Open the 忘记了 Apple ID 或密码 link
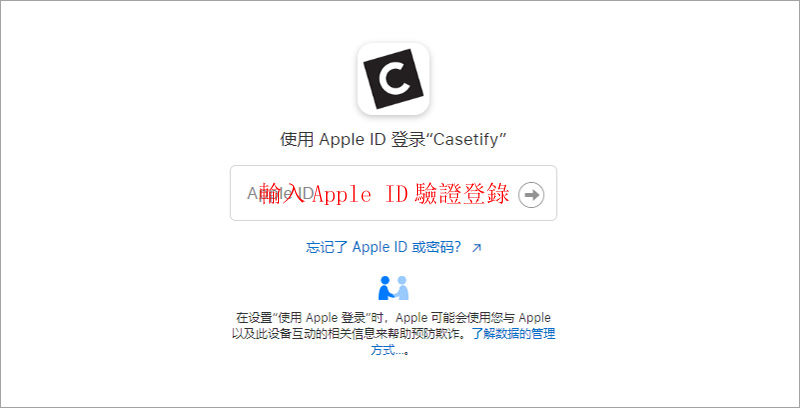800x408 pixels. click(x=384, y=247)
